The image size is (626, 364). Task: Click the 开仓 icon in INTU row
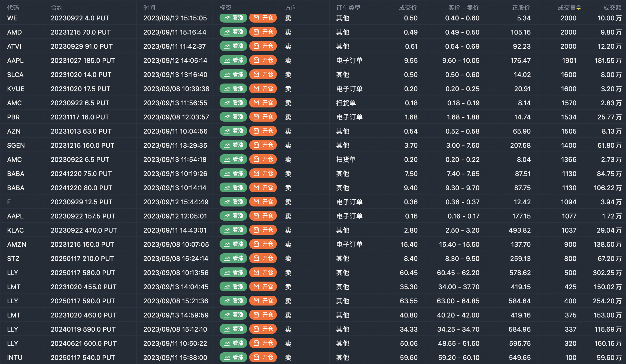[256, 357]
